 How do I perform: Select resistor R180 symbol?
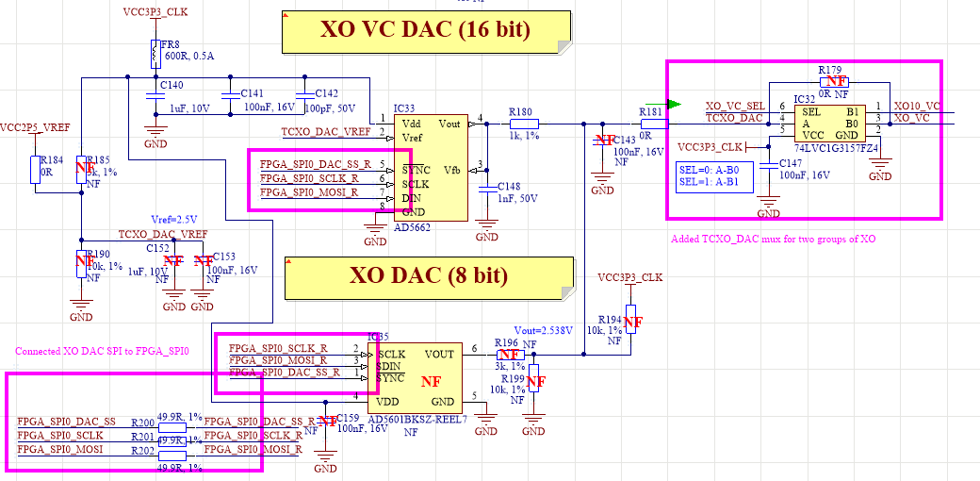coord(523,124)
